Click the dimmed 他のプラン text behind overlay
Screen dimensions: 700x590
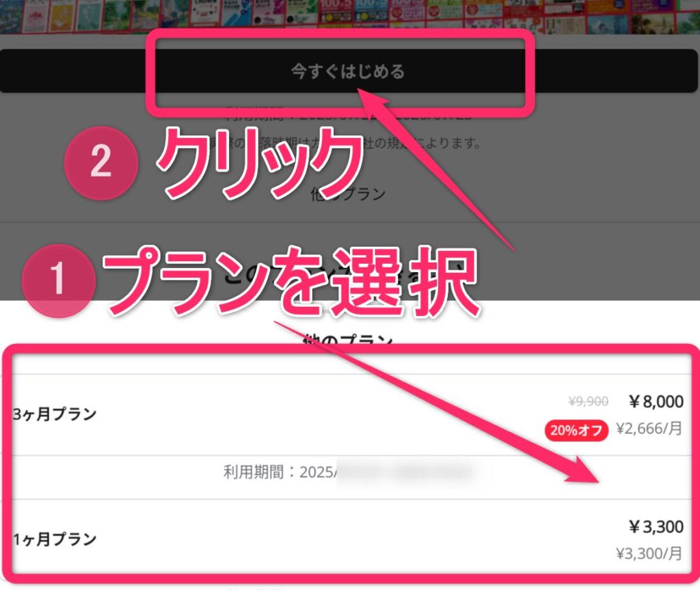coord(348,194)
